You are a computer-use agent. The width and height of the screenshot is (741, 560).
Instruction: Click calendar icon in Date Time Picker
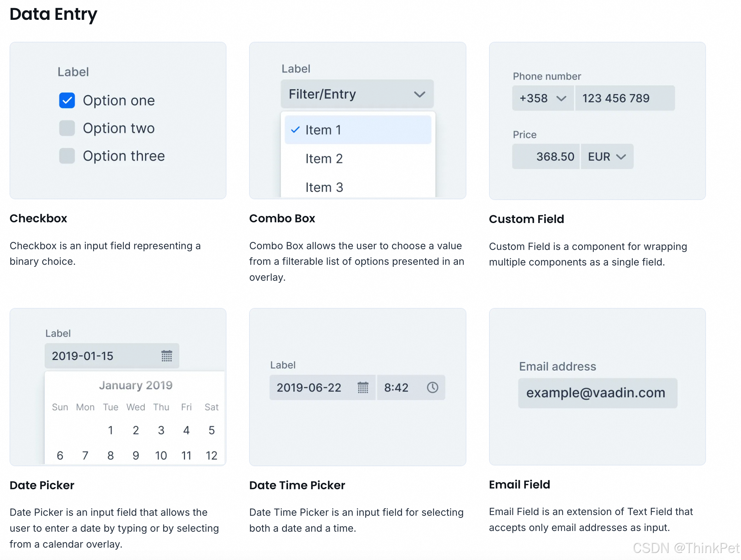coord(363,388)
